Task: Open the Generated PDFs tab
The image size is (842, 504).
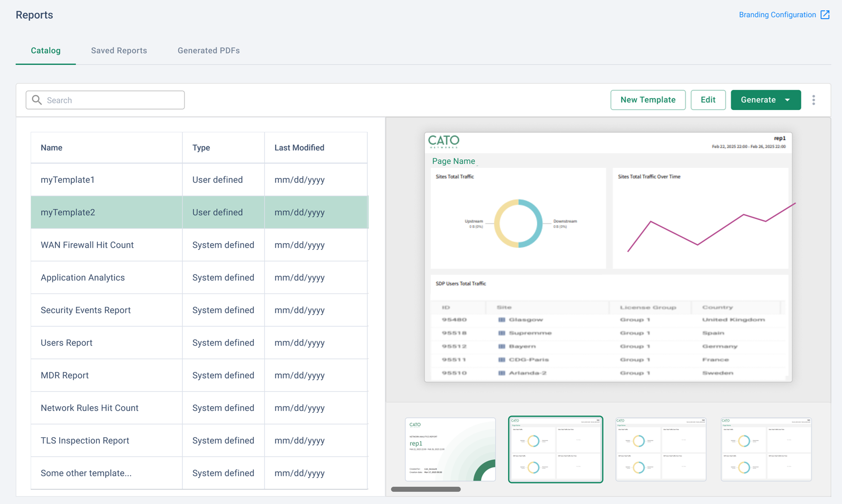Action: pyautogui.click(x=209, y=50)
